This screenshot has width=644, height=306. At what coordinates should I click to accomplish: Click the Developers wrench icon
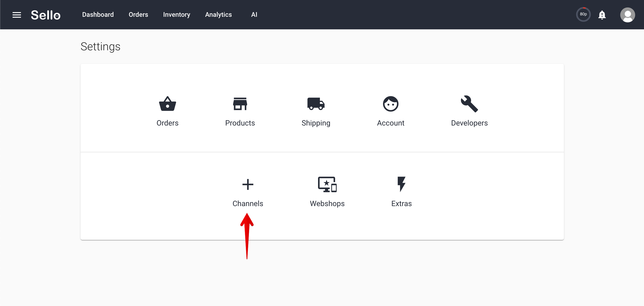[469, 104]
